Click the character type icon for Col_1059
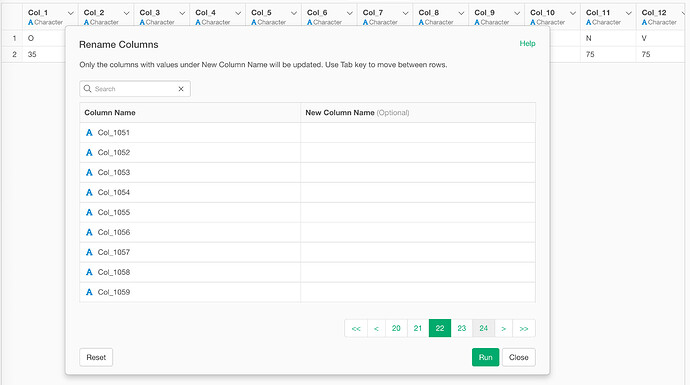 pyautogui.click(x=89, y=292)
